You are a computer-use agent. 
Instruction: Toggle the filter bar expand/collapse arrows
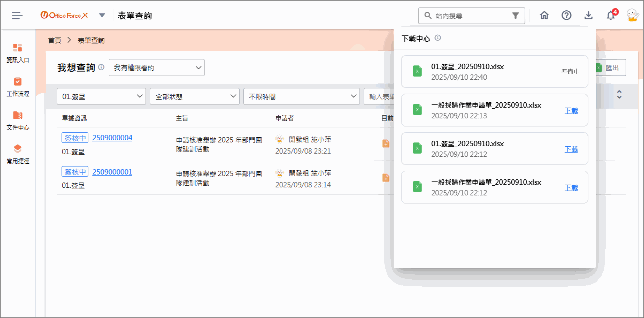pyautogui.click(x=619, y=94)
